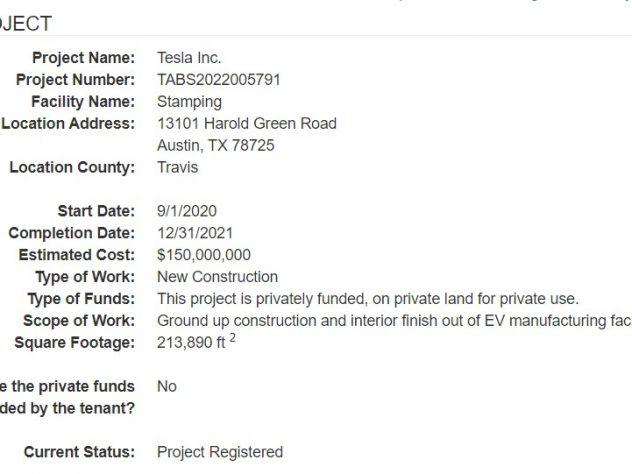Click the Project Registered status value
632x474 pixels.
(220, 452)
